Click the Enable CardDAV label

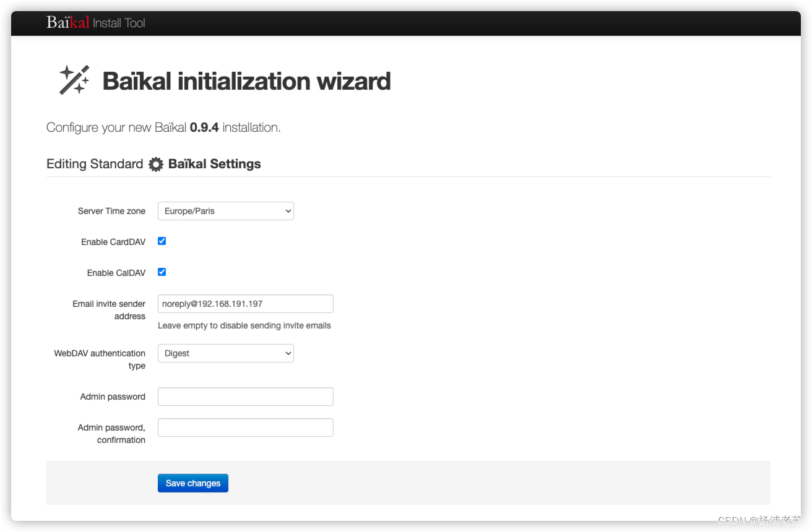click(113, 242)
